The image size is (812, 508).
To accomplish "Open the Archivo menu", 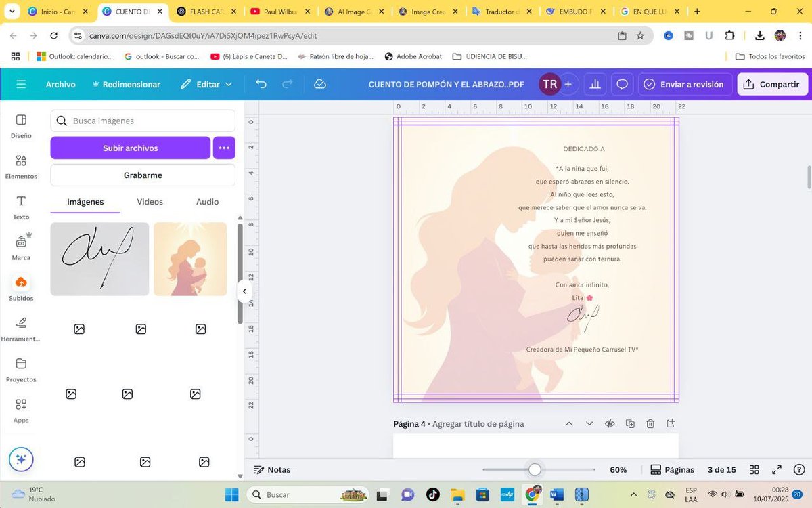I will point(61,84).
